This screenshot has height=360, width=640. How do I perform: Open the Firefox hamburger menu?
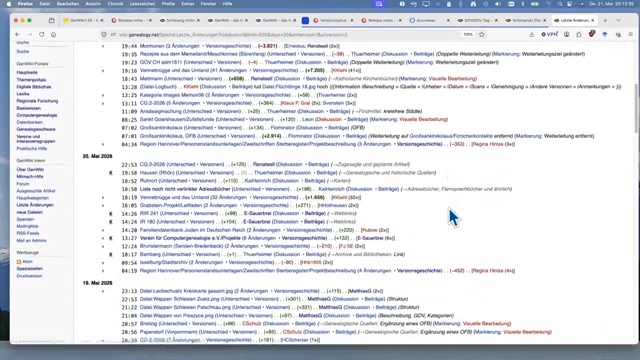631,35
